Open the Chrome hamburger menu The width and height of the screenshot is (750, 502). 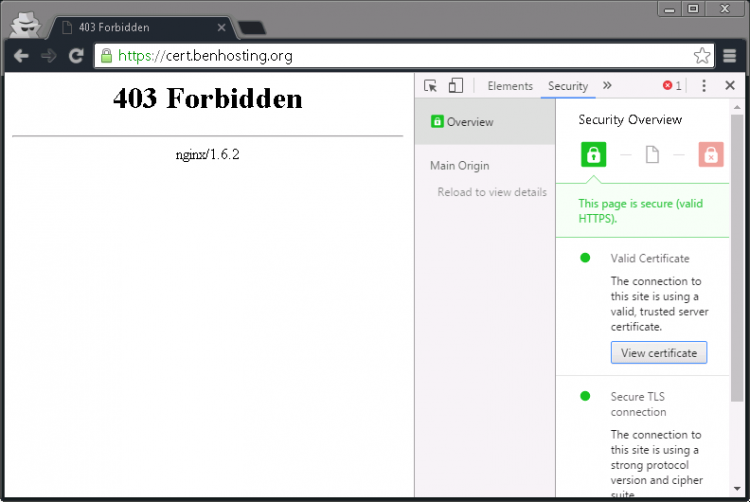point(730,56)
